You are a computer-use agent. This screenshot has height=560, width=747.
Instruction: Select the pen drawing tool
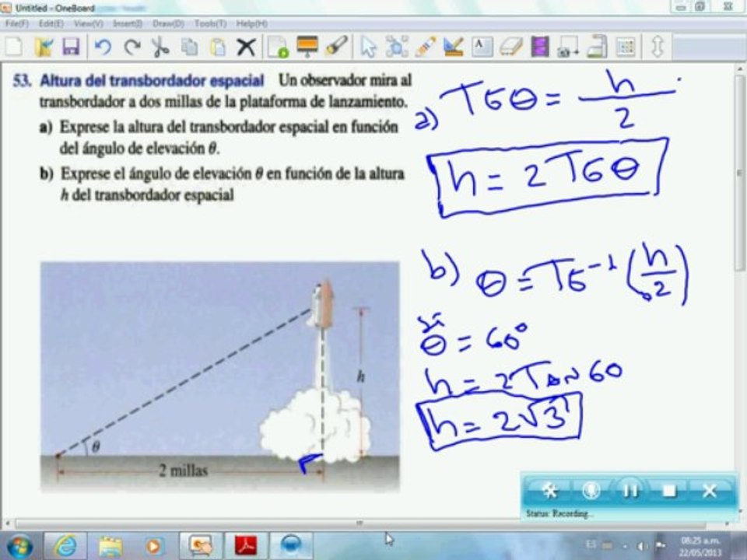tap(425, 47)
